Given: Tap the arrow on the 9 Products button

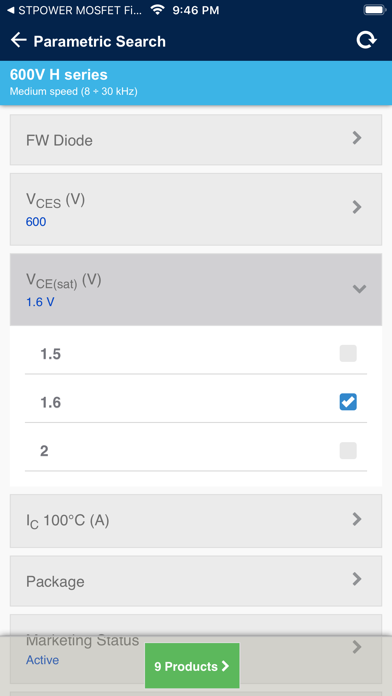Looking at the screenshot, I should coord(225,666).
